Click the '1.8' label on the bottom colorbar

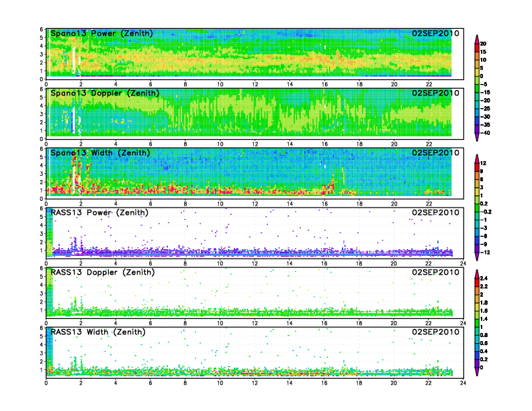pos(484,302)
